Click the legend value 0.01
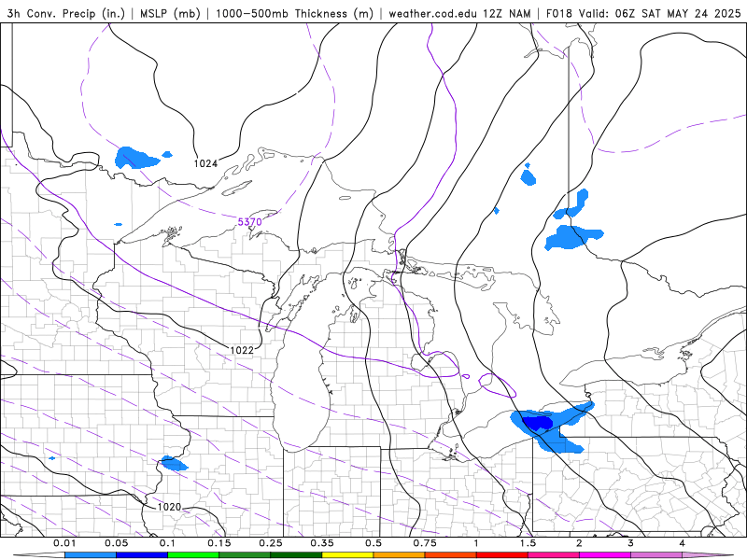Image resolution: width=747 pixels, height=560 pixels. [x=64, y=543]
